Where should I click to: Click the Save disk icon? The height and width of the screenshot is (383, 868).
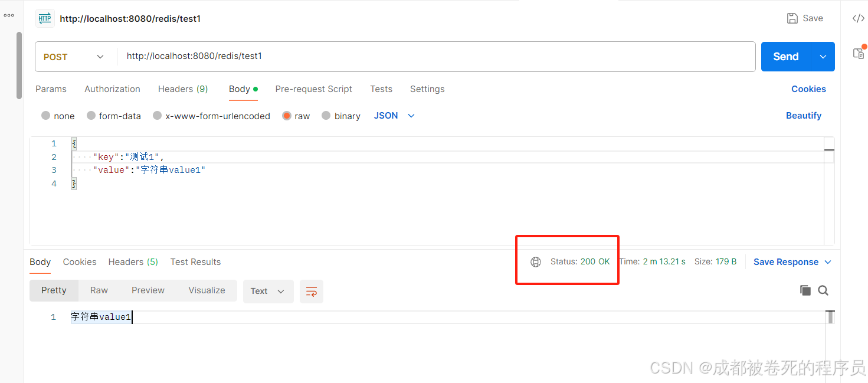pyautogui.click(x=792, y=18)
